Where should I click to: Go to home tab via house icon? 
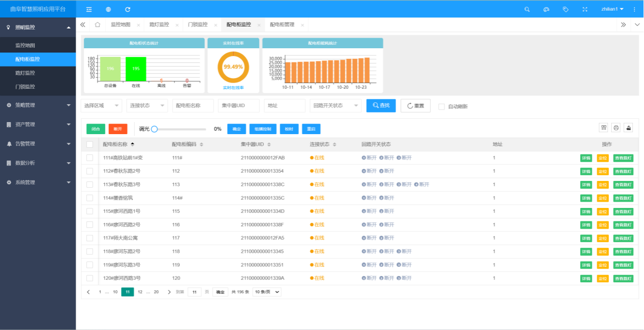[98, 25]
